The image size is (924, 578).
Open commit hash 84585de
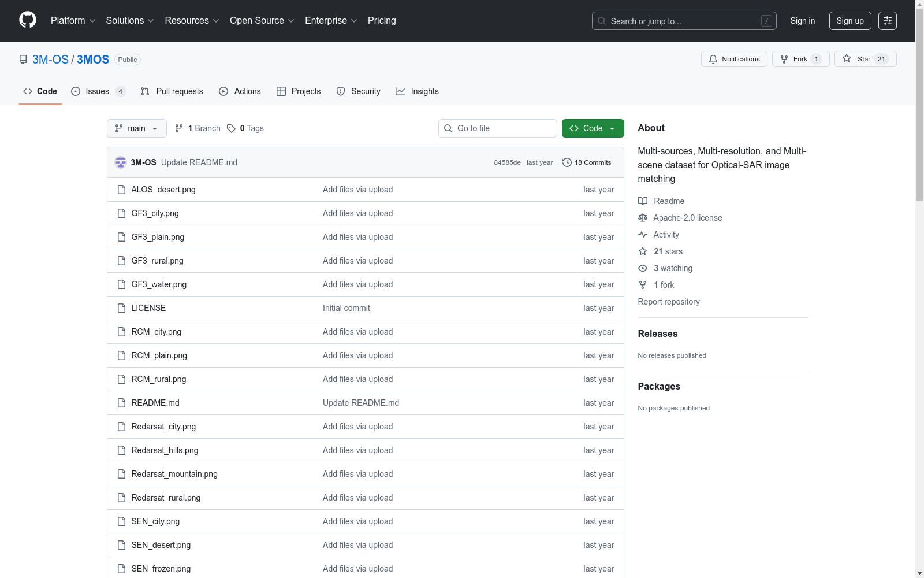(x=507, y=162)
